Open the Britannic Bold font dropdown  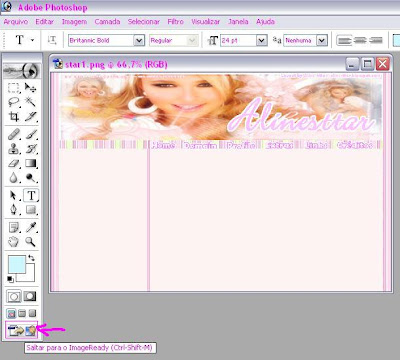139,41
